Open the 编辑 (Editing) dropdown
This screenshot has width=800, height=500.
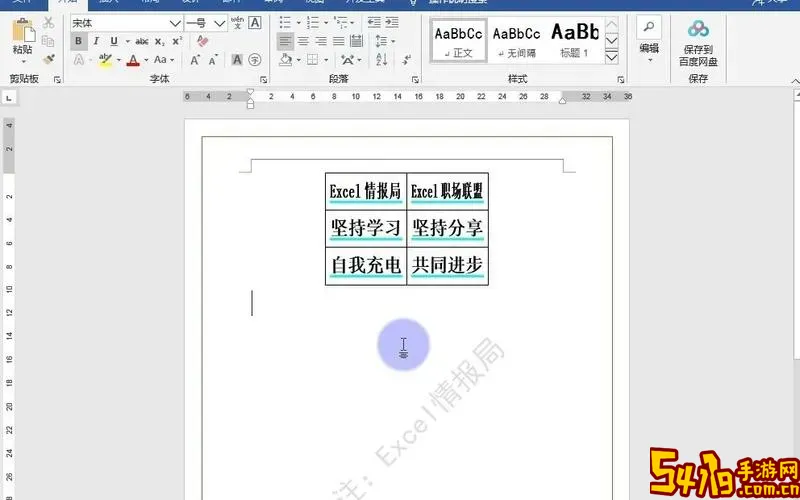click(x=649, y=53)
